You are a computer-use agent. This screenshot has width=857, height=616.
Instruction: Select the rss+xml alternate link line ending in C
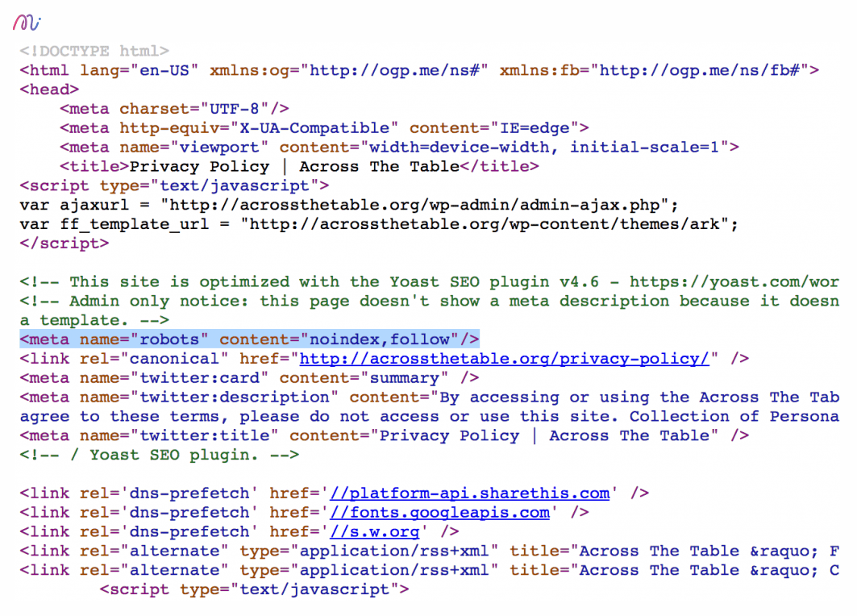click(x=429, y=569)
